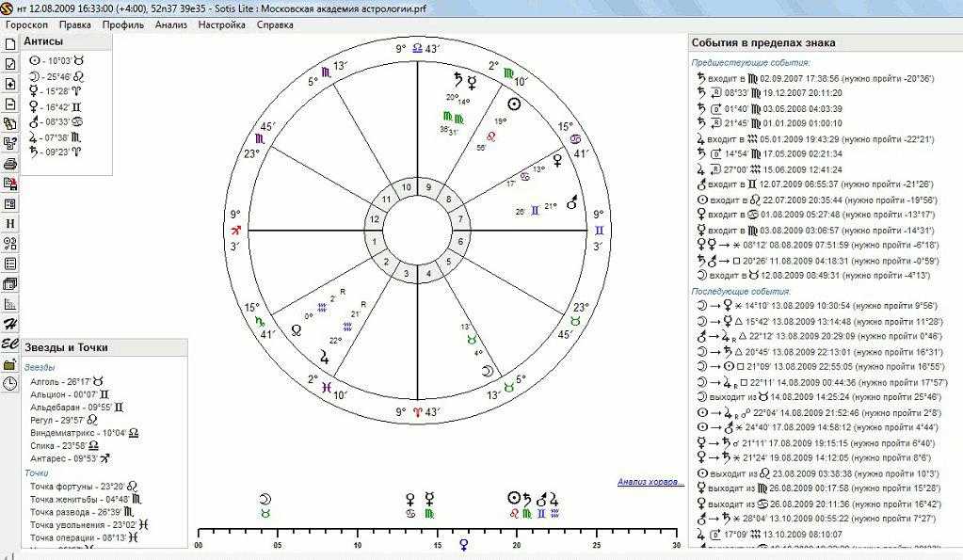The width and height of the screenshot is (963, 560).
Task: Open the Справка menu
Action: pos(275,25)
